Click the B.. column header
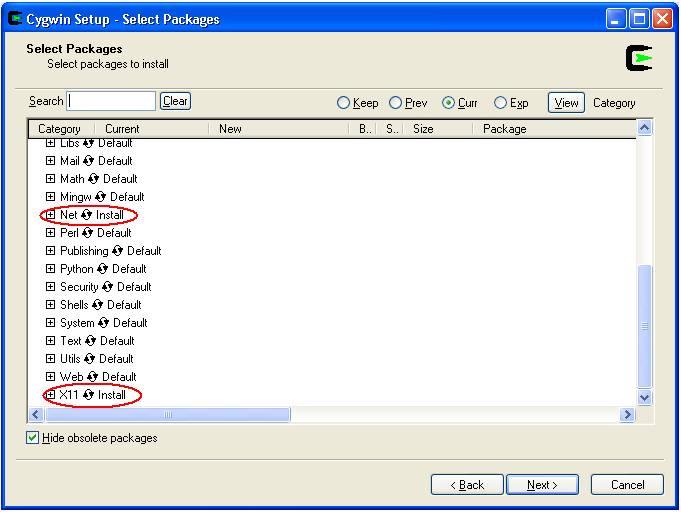The height and width of the screenshot is (512, 681). (363, 129)
